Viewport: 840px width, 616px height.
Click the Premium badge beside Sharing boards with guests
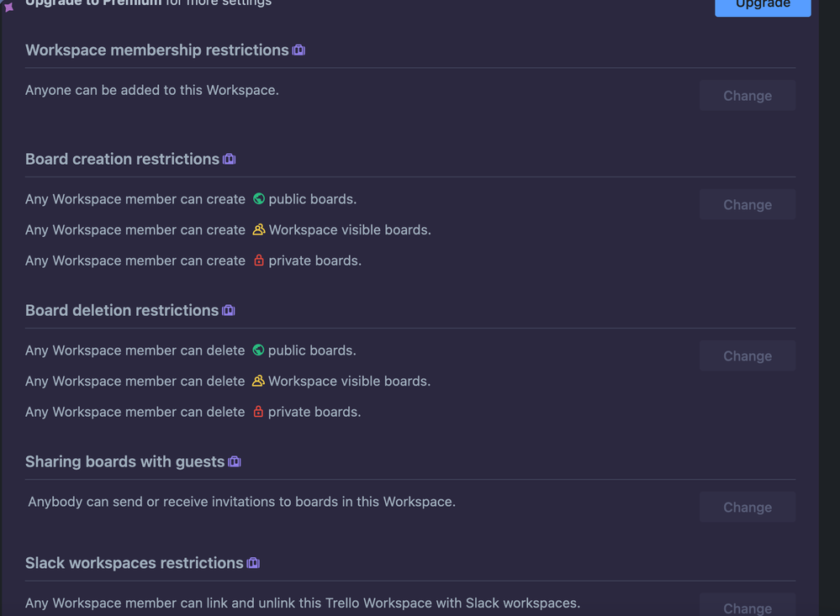(234, 461)
